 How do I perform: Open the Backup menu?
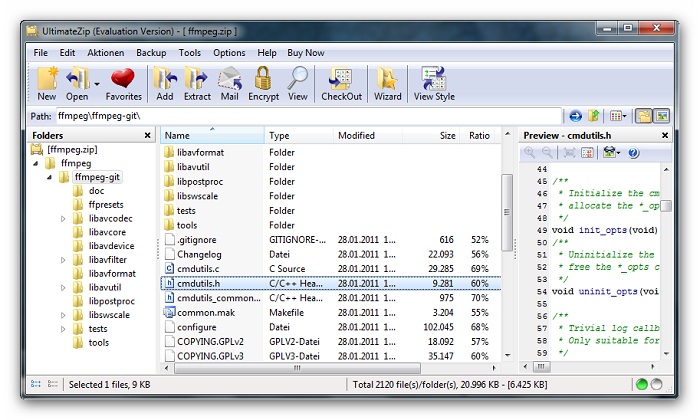click(x=151, y=52)
